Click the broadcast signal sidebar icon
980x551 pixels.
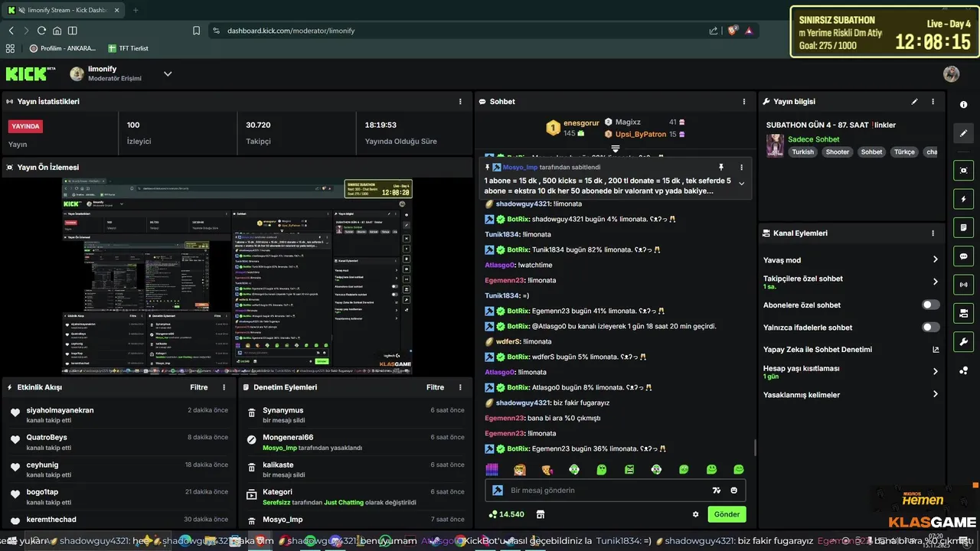(963, 285)
